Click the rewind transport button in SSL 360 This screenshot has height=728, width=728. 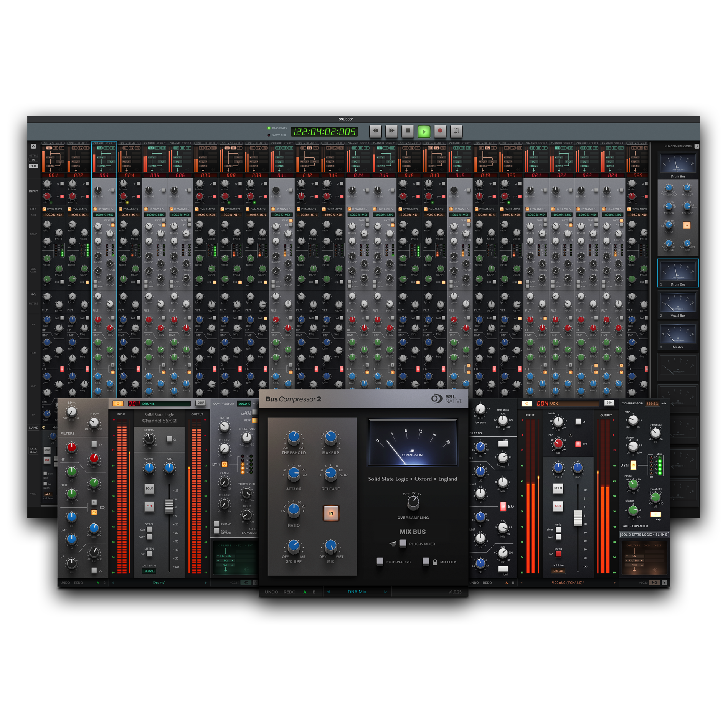point(375,131)
